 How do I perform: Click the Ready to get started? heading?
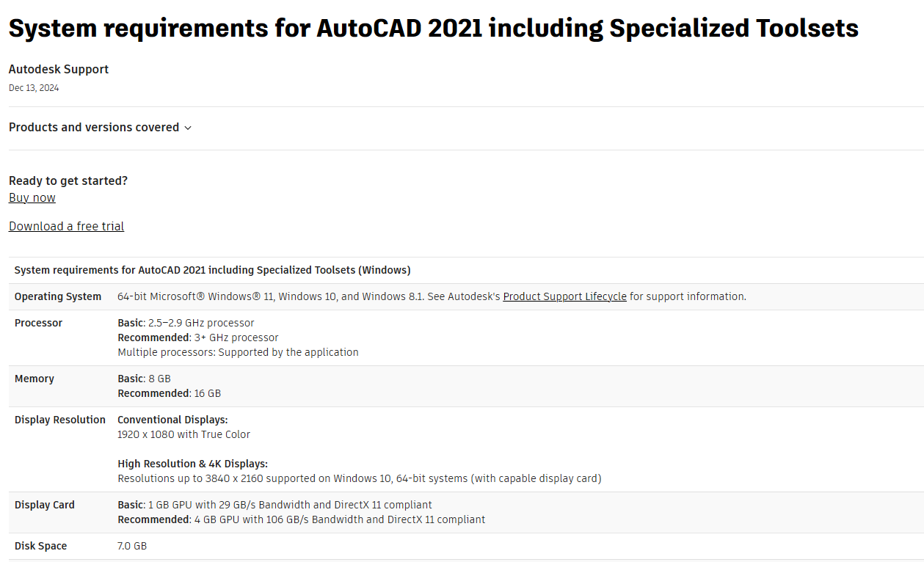coord(68,180)
